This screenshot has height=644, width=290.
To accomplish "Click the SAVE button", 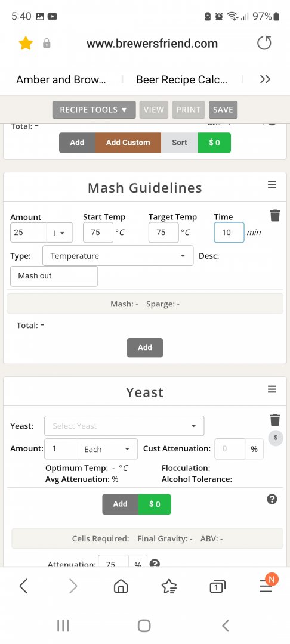I will click(x=223, y=110).
